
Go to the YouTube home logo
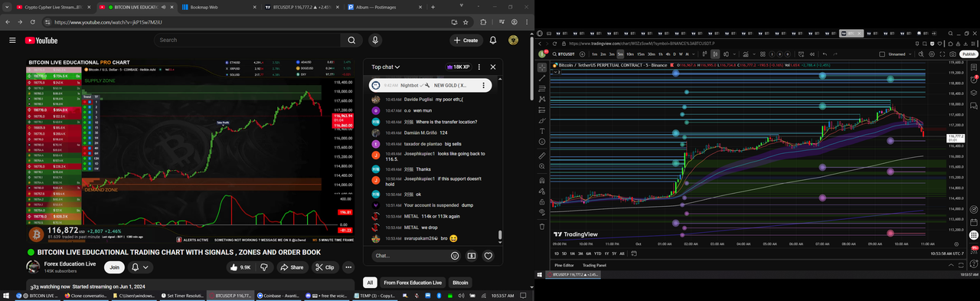click(41, 40)
